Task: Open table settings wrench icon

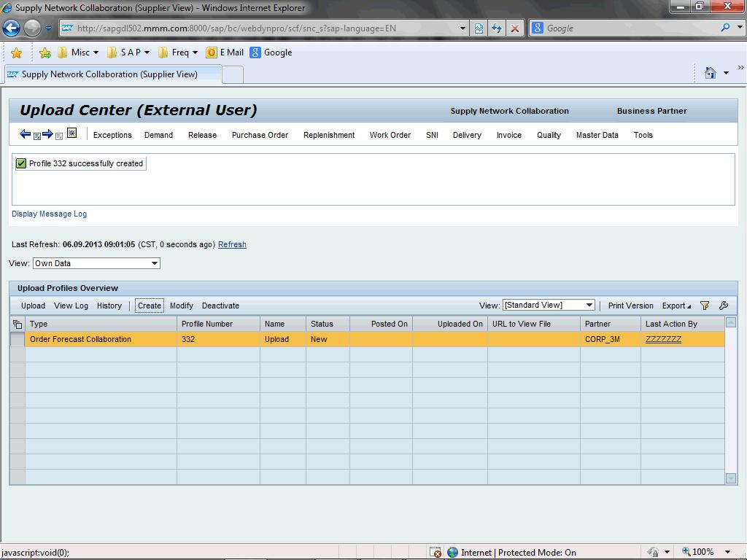Action: point(724,306)
